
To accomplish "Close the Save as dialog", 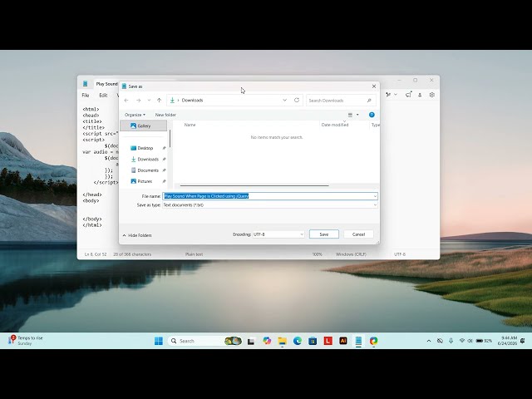I will 374,86.
